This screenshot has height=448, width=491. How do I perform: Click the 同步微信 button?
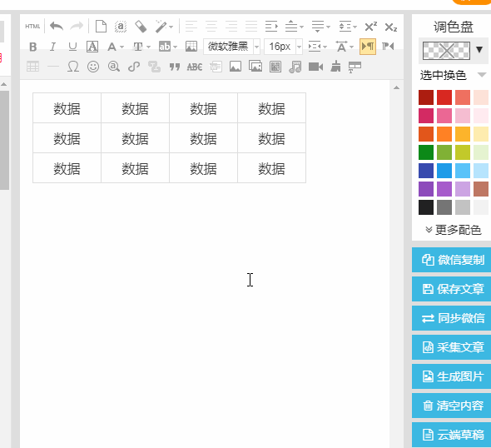pyautogui.click(x=452, y=318)
